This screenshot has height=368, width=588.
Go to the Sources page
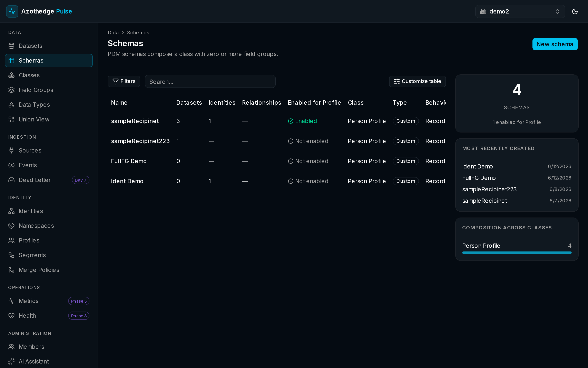49,150
